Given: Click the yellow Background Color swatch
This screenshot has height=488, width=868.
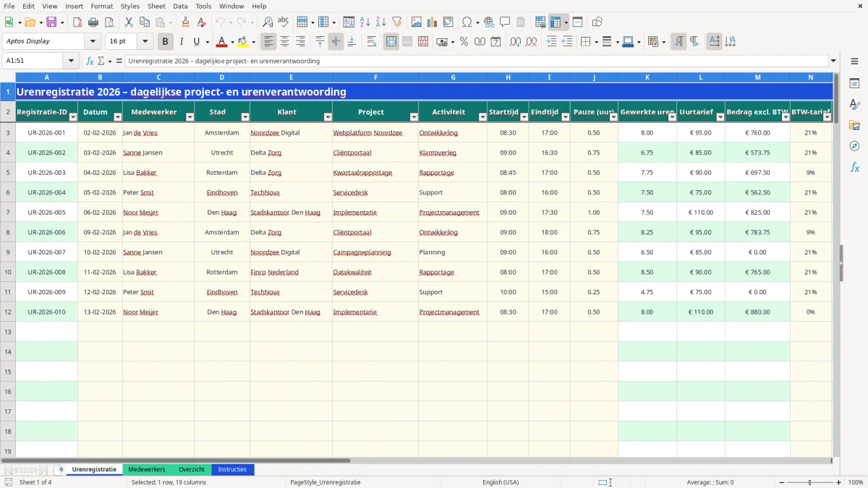Looking at the screenshot, I should pos(243,42).
